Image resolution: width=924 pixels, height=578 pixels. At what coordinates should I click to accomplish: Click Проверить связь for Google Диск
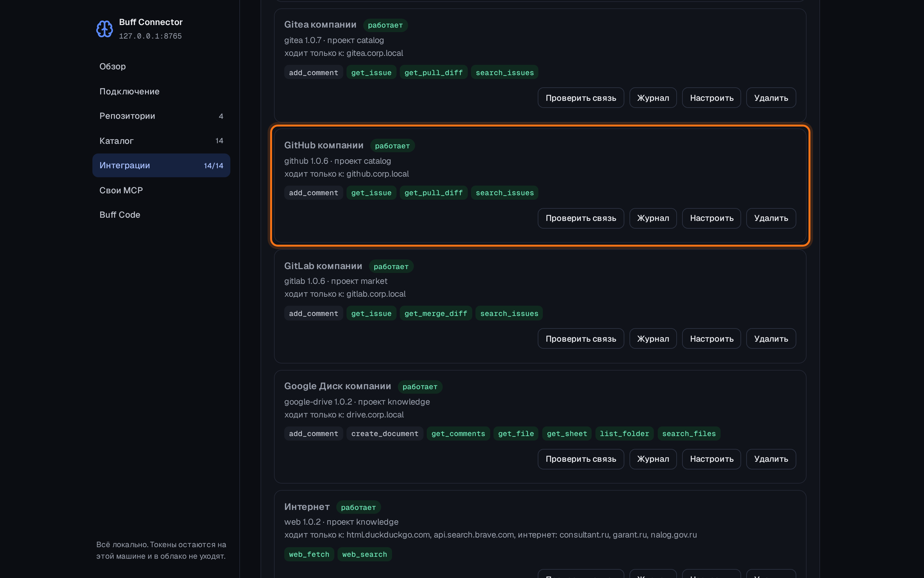(581, 459)
